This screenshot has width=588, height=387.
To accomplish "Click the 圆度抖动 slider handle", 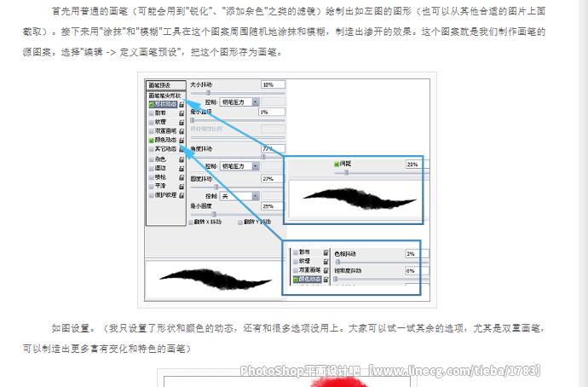I will [216, 187].
